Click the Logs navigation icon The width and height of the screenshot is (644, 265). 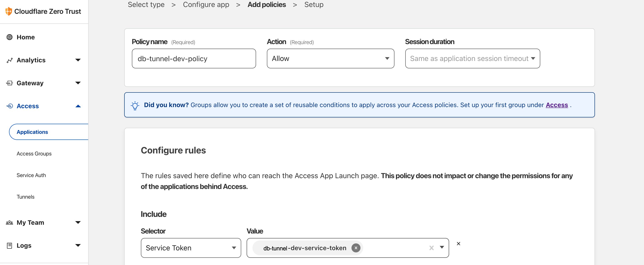click(x=9, y=245)
